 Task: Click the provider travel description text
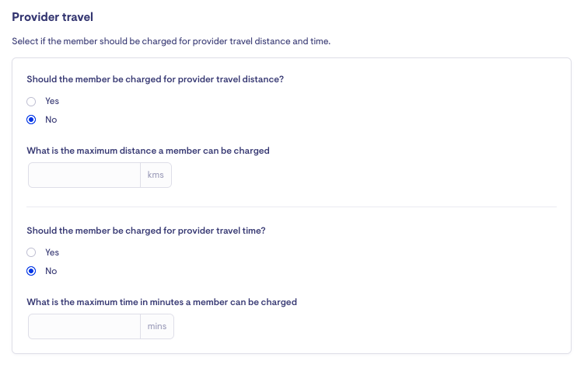(171, 41)
